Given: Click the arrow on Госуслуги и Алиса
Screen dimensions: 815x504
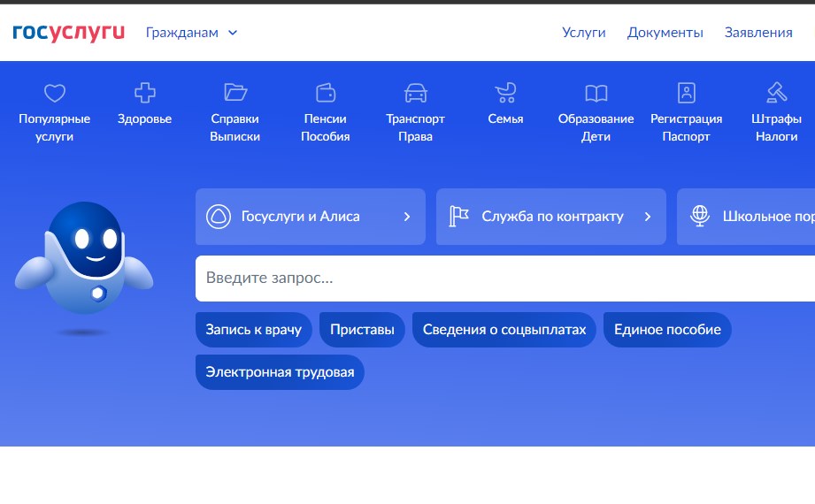Looking at the screenshot, I should (407, 217).
